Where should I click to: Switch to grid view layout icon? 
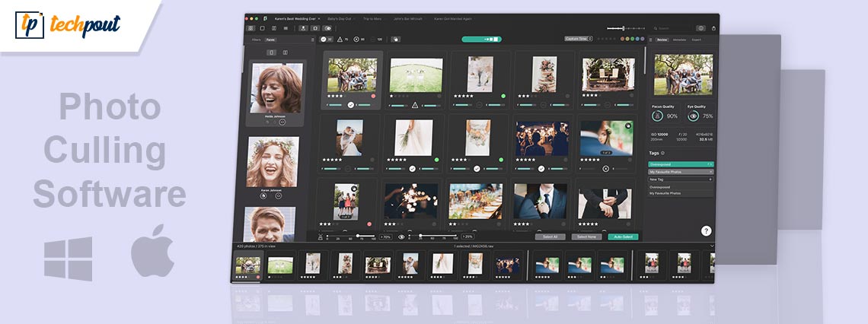(251, 28)
